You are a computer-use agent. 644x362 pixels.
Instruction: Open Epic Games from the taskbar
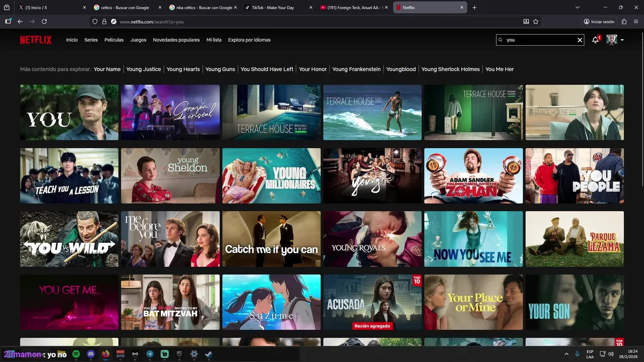click(179, 354)
